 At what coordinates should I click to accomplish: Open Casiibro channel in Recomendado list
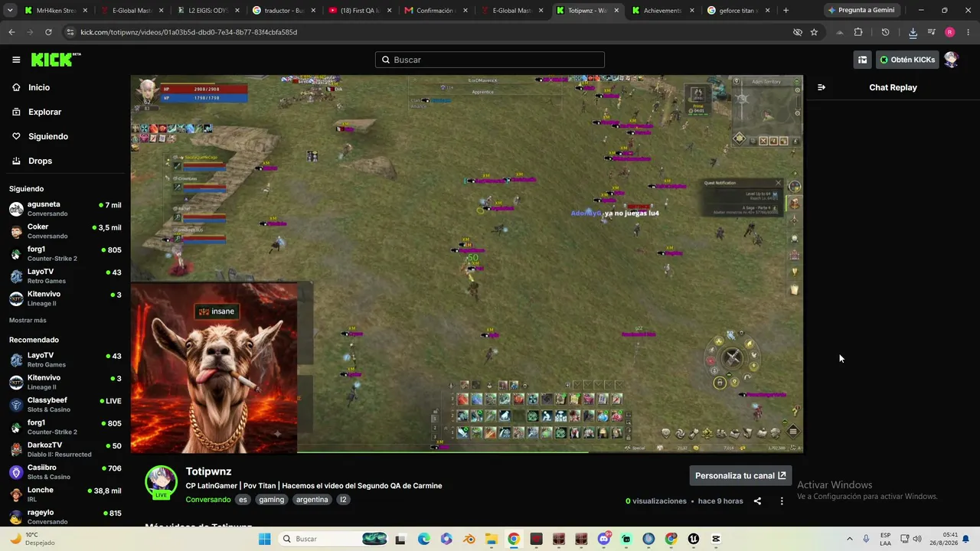65,472
